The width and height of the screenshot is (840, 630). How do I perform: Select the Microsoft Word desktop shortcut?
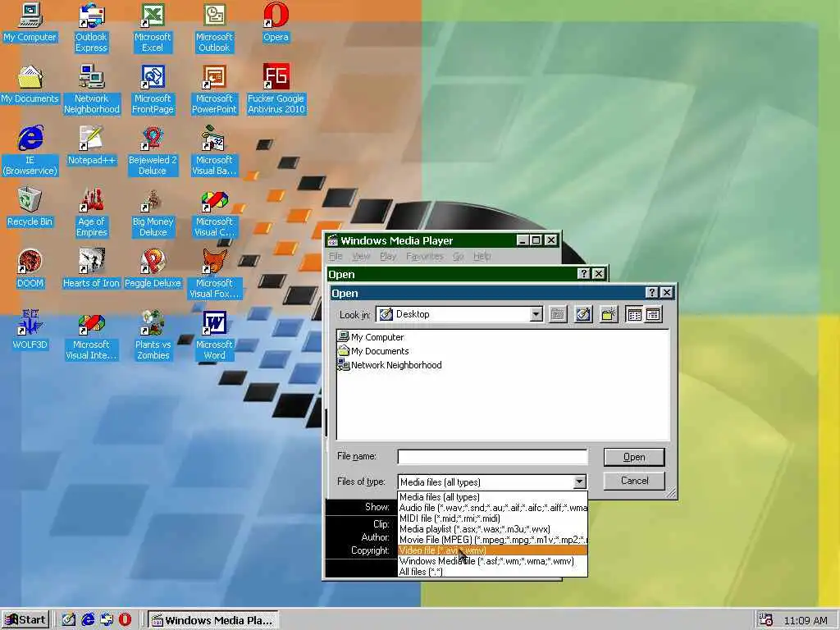pyautogui.click(x=214, y=336)
